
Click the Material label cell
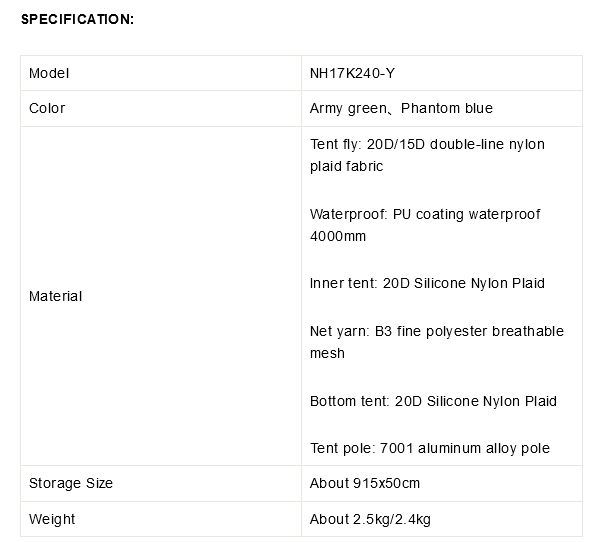[x=55, y=296]
